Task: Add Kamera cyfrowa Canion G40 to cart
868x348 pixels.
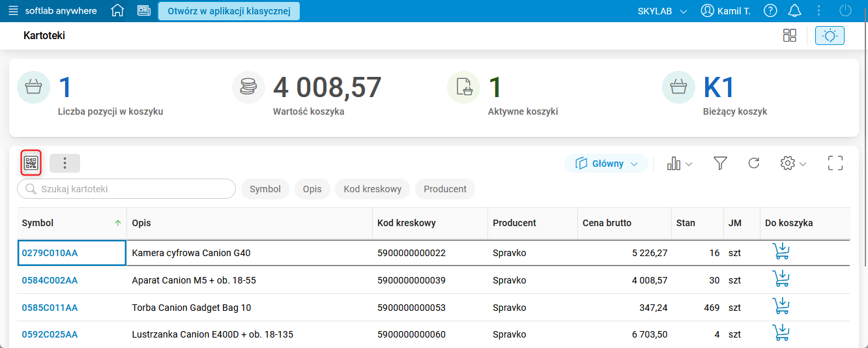Action: coord(781,252)
